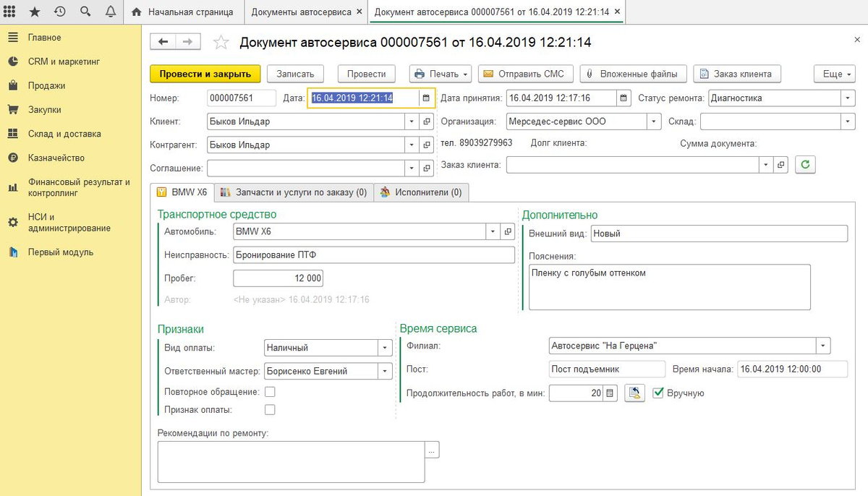Toggle Повторное обращение checkbox
The height and width of the screenshot is (496, 868).
pyautogui.click(x=270, y=391)
